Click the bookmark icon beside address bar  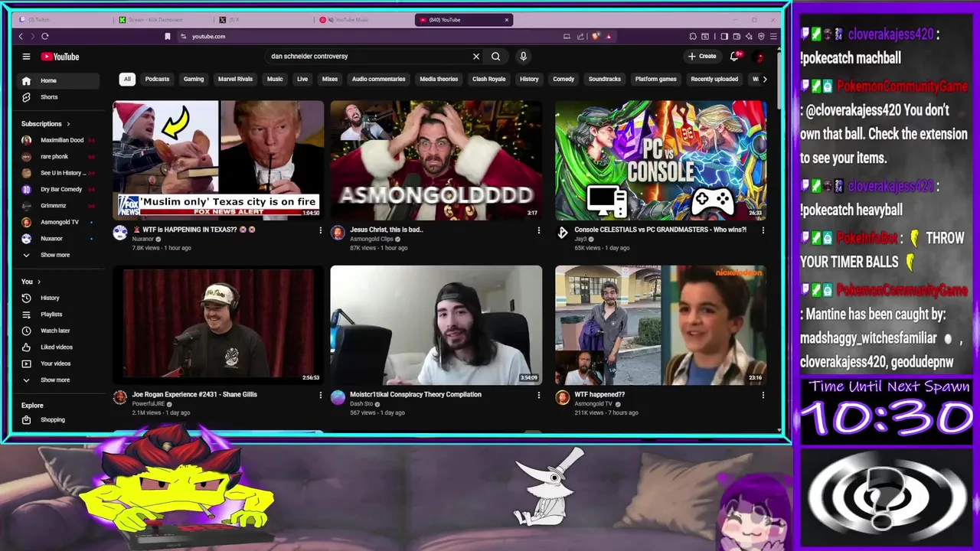(x=168, y=37)
